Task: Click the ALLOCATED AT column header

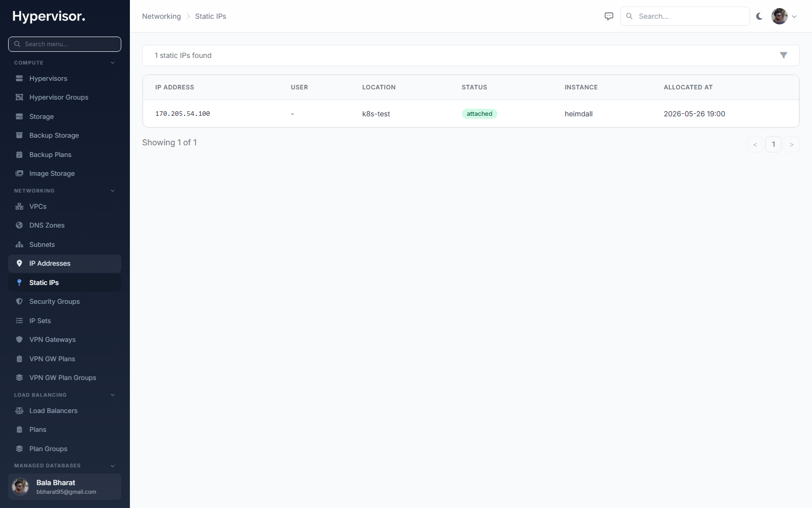Action: [688, 87]
